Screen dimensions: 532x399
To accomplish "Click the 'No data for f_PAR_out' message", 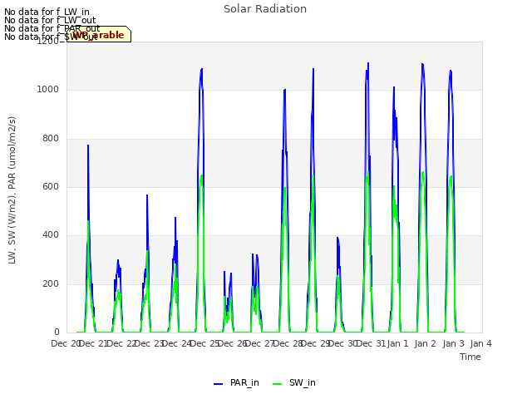I will (52, 28).
